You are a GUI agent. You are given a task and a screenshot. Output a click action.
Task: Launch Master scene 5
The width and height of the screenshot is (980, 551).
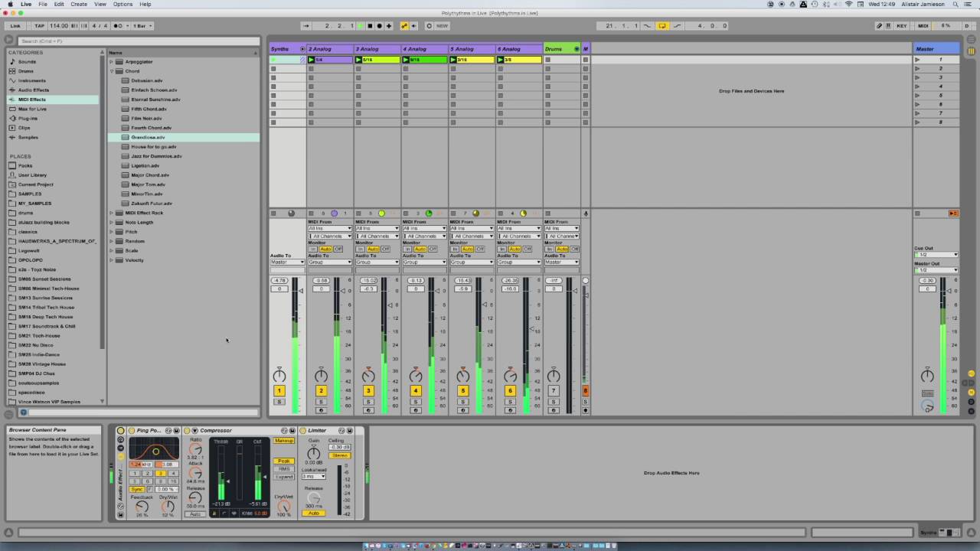pyautogui.click(x=918, y=96)
